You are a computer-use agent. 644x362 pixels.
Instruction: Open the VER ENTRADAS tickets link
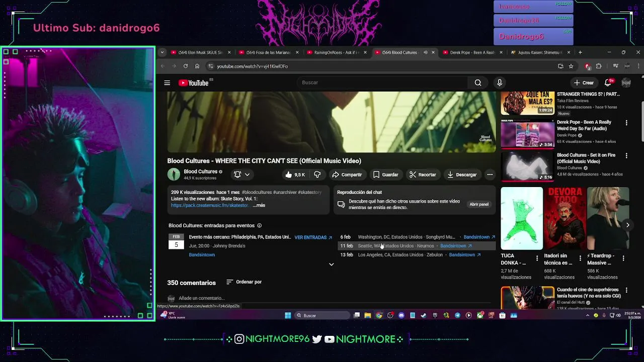coord(313,237)
